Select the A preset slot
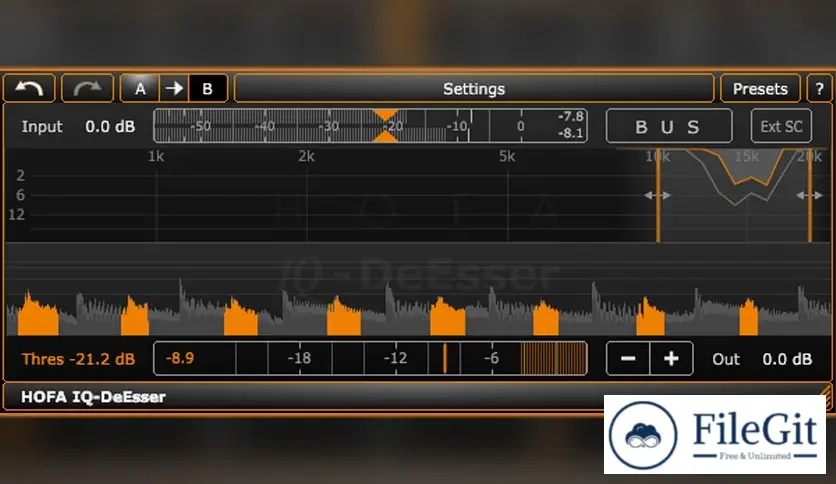 pyautogui.click(x=140, y=88)
